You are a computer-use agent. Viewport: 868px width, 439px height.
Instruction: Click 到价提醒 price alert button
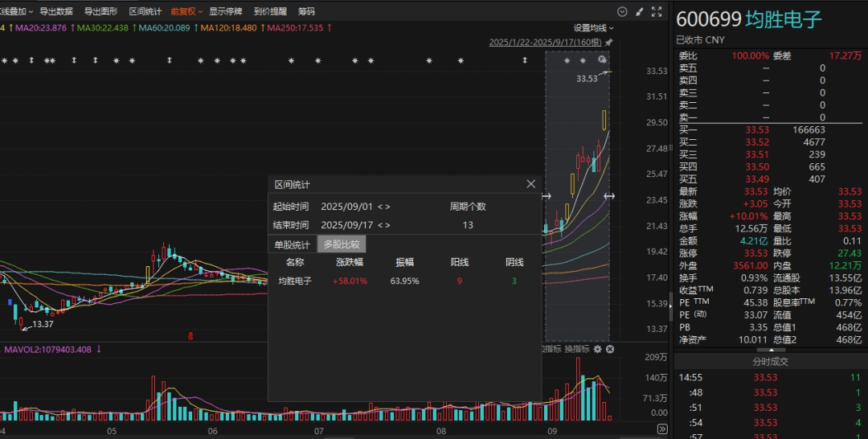(x=269, y=11)
